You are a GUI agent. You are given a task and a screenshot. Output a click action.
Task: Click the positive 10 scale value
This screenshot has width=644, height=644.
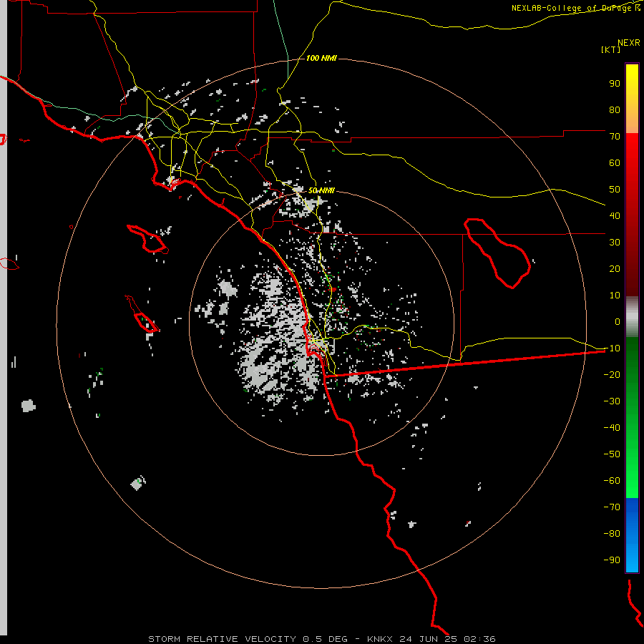point(615,296)
